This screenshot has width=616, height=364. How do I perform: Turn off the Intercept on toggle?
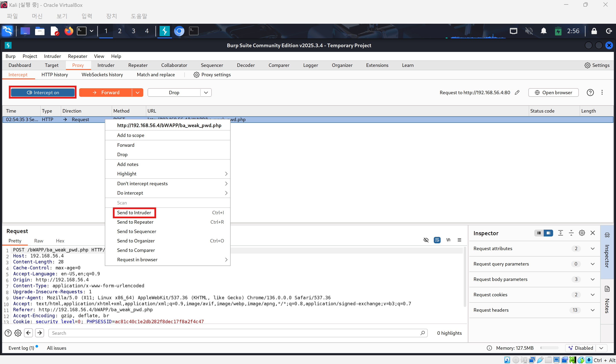[43, 92]
